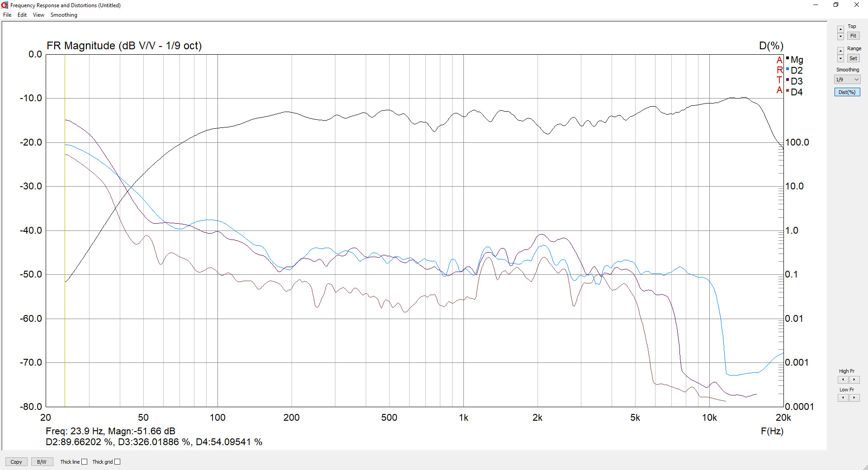
Task: Click the D2 legend color marker
Action: (788, 69)
